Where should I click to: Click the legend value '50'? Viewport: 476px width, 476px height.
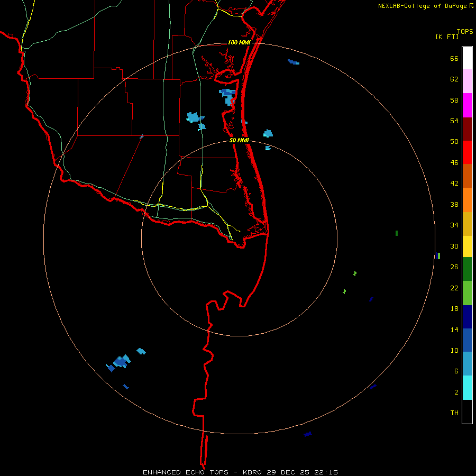coord(454,141)
